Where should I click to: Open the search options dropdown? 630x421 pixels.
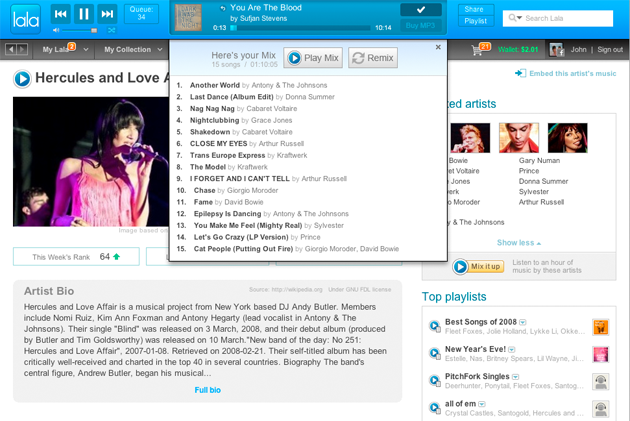[515, 18]
